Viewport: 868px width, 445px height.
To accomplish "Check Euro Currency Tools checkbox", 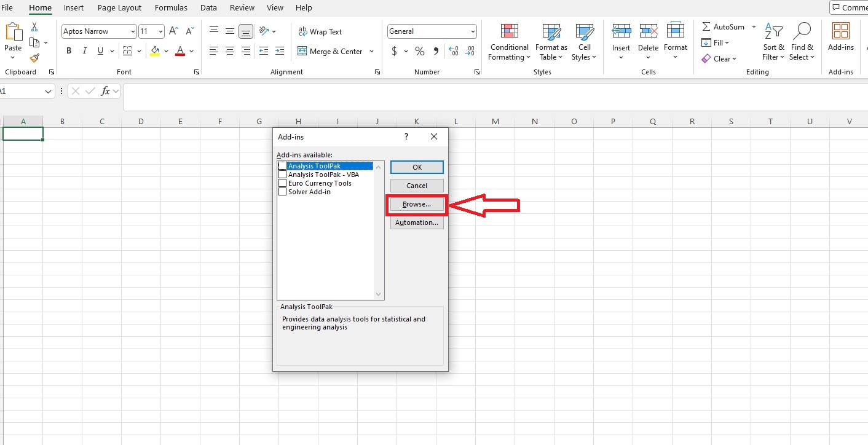I will click(283, 183).
